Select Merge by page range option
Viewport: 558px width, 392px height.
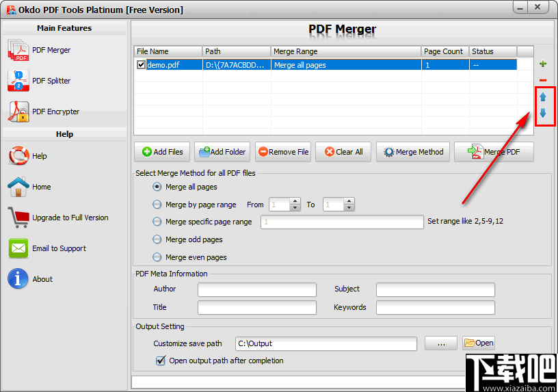(x=157, y=205)
